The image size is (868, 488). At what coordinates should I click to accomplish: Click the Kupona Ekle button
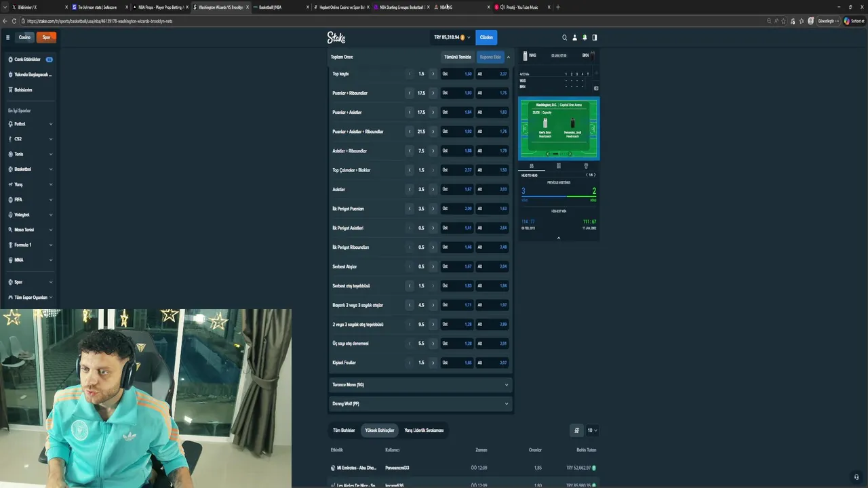point(490,57)
